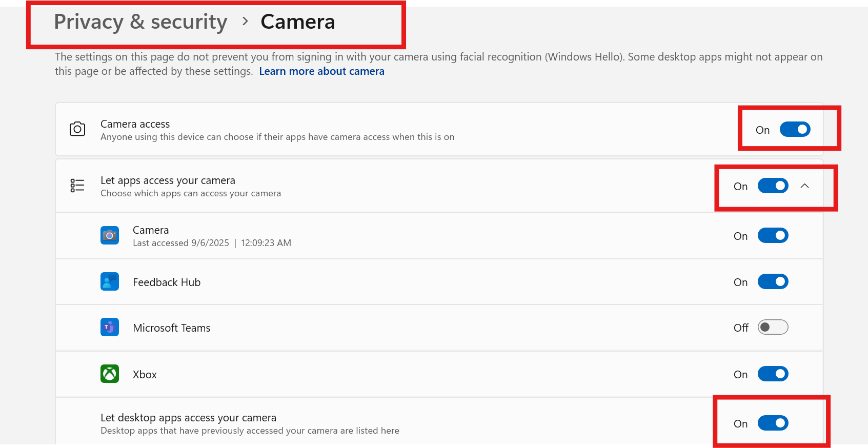868x448 pixels.
Task: Click the Feedback Hub app icon
Action: pyautogui.click(x=110, y=281)
